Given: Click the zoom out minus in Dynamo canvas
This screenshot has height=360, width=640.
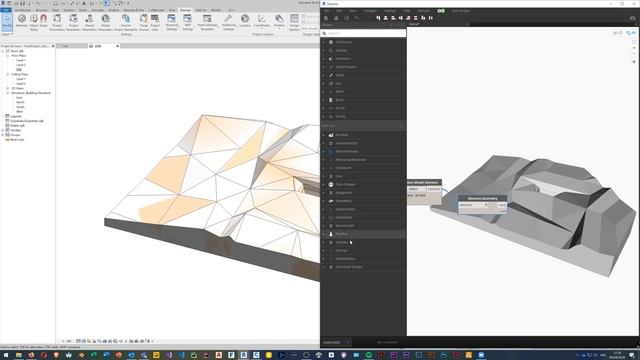Looking at the screenshot, I should pyautogui.click(x=634, y=54).
